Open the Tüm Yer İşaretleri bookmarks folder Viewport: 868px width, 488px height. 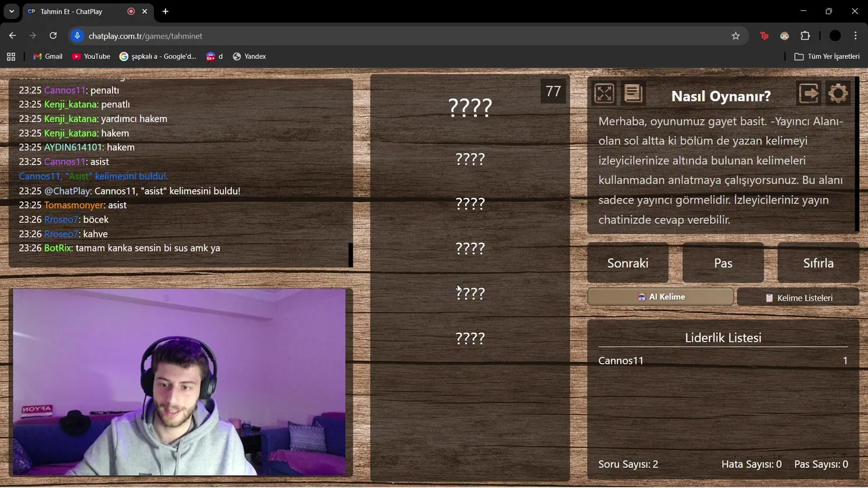827,56
